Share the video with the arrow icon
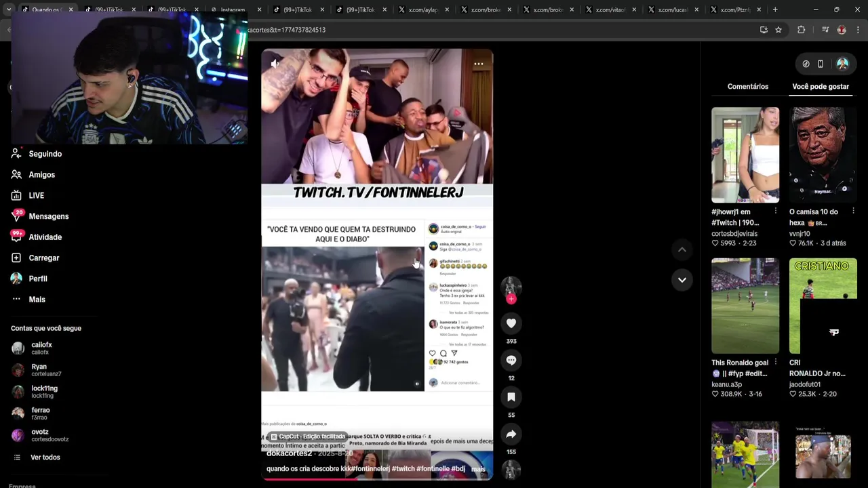Viewport: 868px width, 488px height. click(511, 434)
